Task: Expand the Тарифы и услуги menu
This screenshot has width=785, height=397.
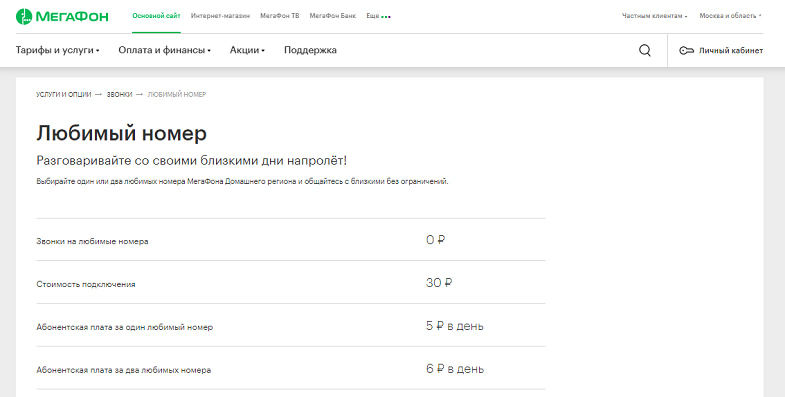Action: pos(58,50)
